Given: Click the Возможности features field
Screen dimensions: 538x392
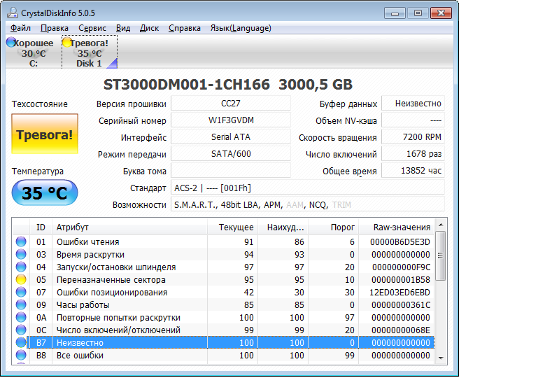Looking at the screenshot, I should pyautogui.click(x=307, y=204).
